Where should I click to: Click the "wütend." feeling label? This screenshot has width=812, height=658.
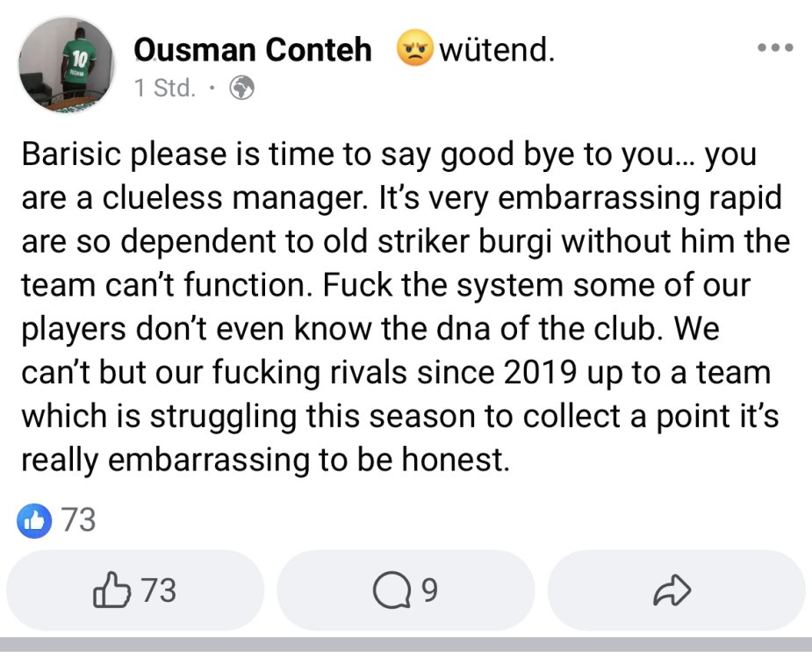tap(496, 52)
